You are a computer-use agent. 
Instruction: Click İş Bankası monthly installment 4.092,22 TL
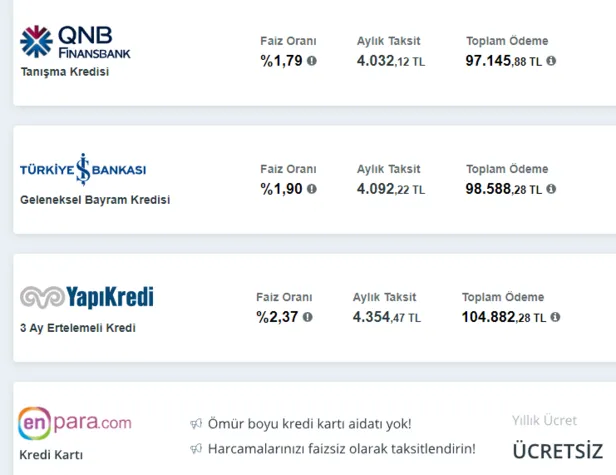tap(390, 188)
